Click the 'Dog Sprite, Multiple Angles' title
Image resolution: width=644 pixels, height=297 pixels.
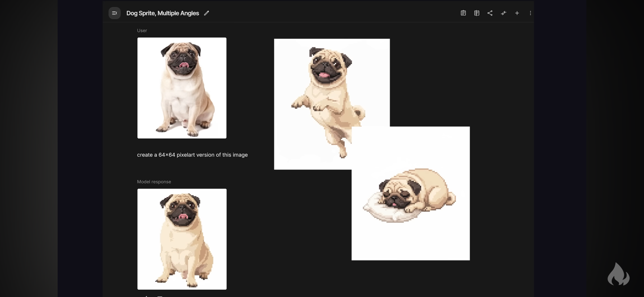click(163, 13)
